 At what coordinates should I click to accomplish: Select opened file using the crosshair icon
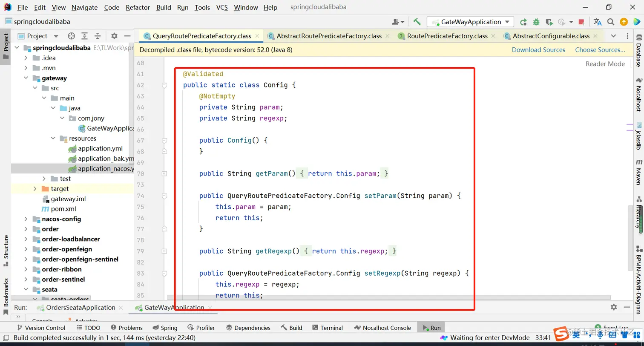72,36
